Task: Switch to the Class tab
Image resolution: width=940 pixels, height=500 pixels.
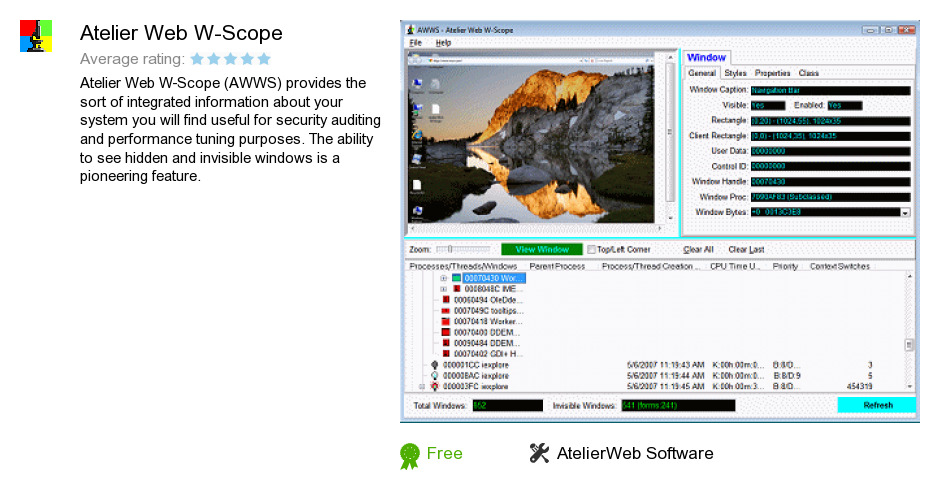Action: pyautogui.click(x=808, y=73)
